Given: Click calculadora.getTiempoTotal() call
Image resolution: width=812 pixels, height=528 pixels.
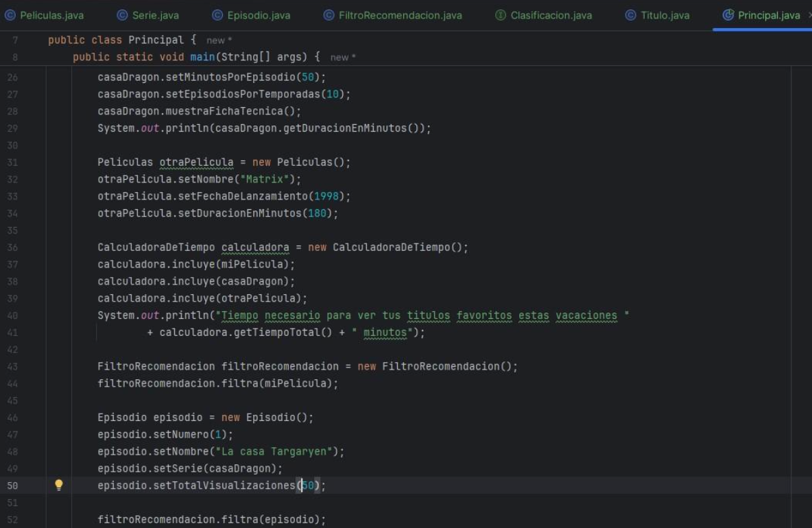Looking at the screenshot, I should pyautogui.click(x=246, y=333).
